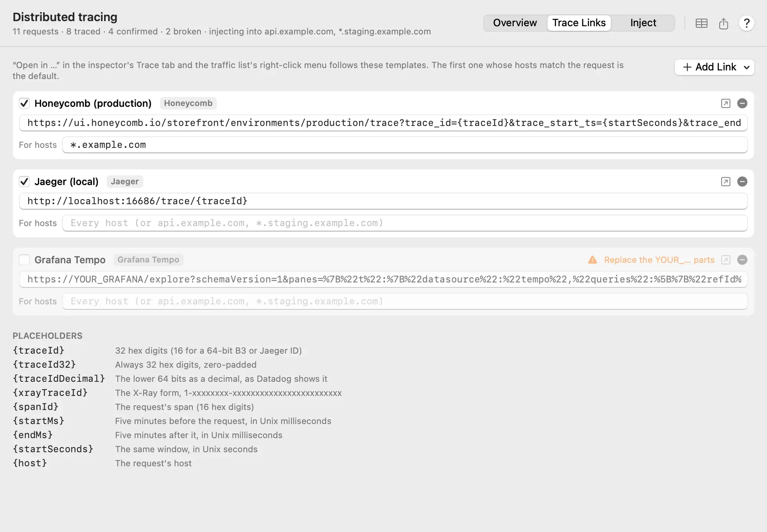The height and width of the screenshot is (532, 767).
Task: Open the Add Link dropdown
Action: 714,67
